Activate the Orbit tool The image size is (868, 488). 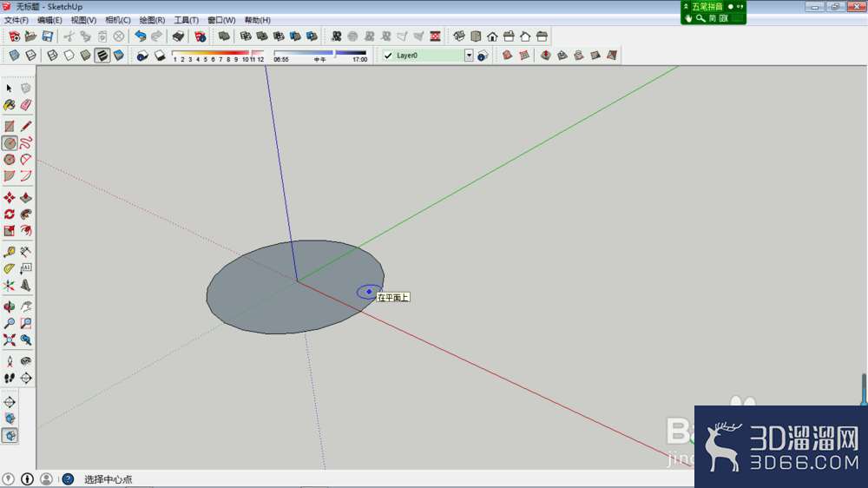click(10, 307)
